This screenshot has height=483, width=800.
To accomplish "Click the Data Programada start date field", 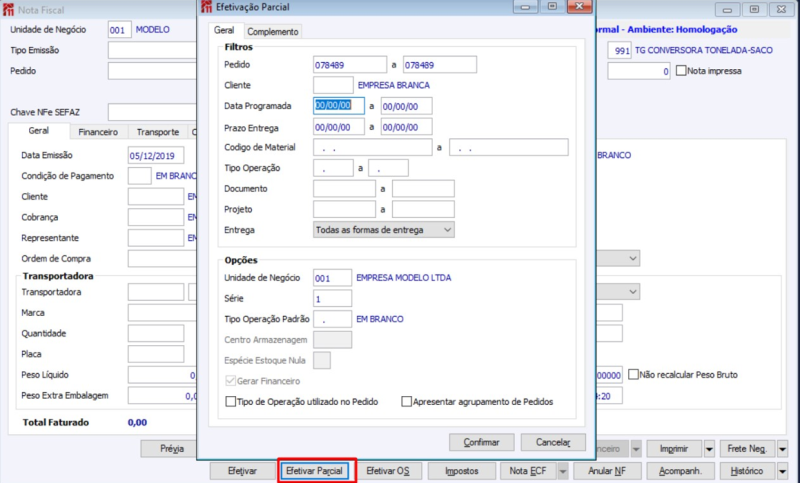I will click(339, 106).
